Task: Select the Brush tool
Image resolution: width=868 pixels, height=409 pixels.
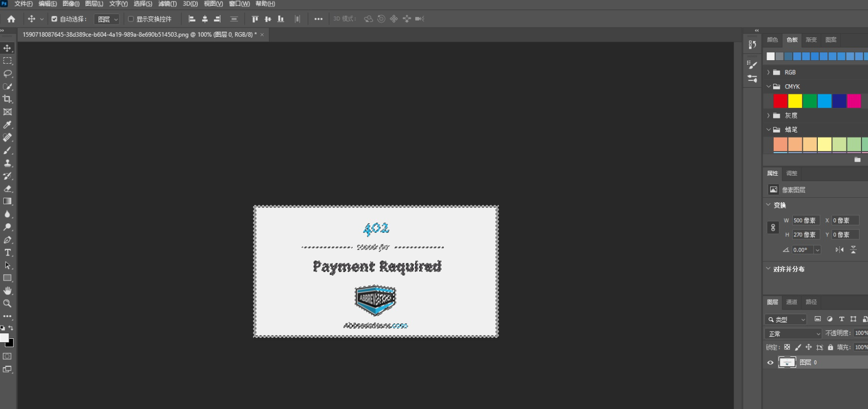Action: pos(8,151)
